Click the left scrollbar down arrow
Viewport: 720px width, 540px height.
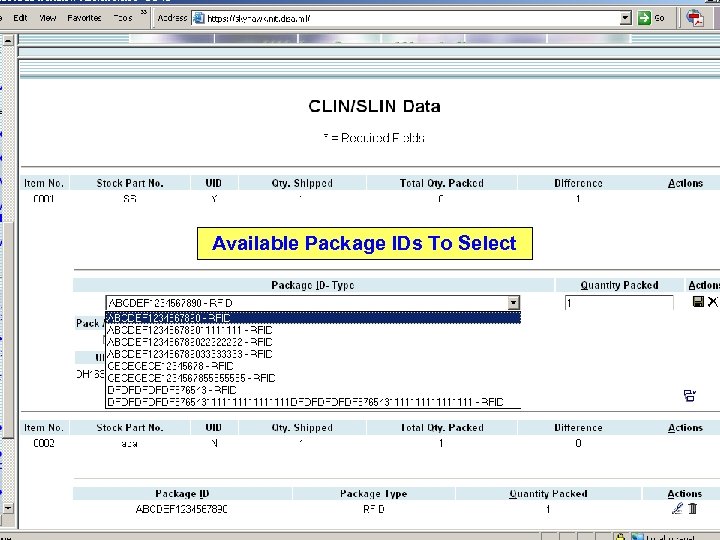tap(8, 508)
